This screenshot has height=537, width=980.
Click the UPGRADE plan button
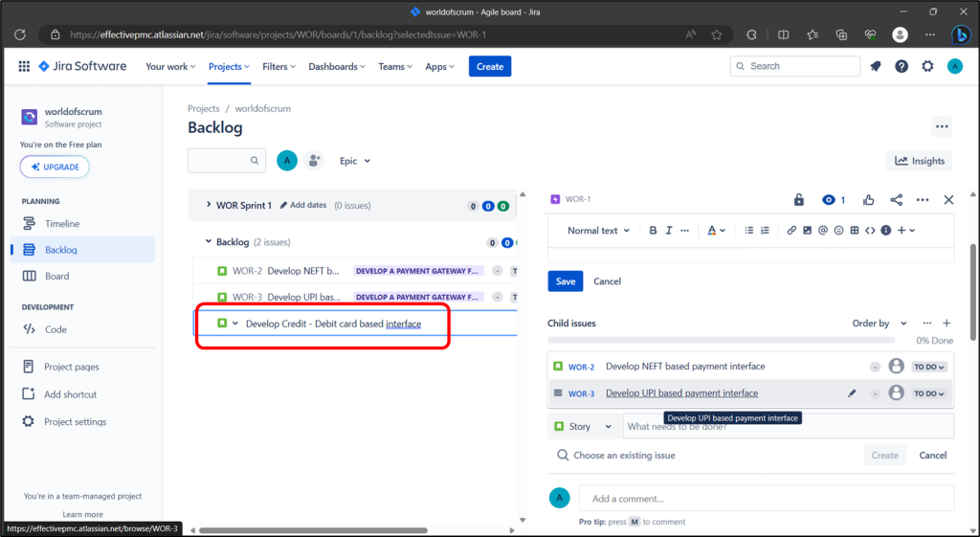coord(55,167)
